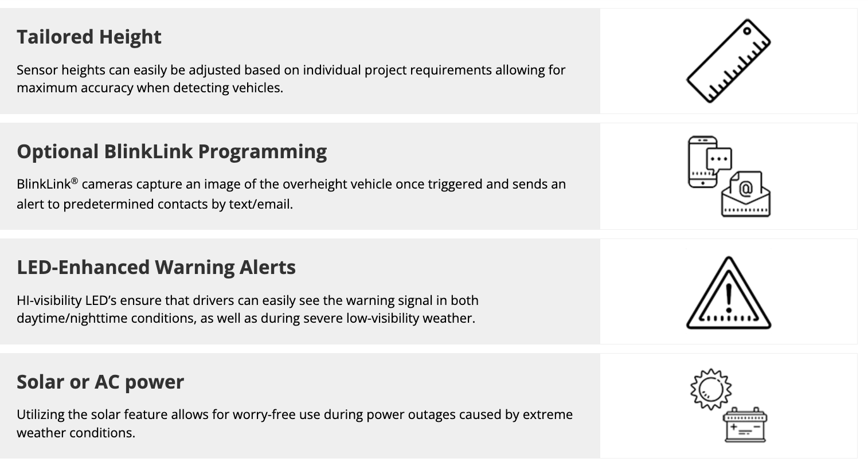
Task: Click the HI-visibility LED's description paragraph
Action: 247,309
